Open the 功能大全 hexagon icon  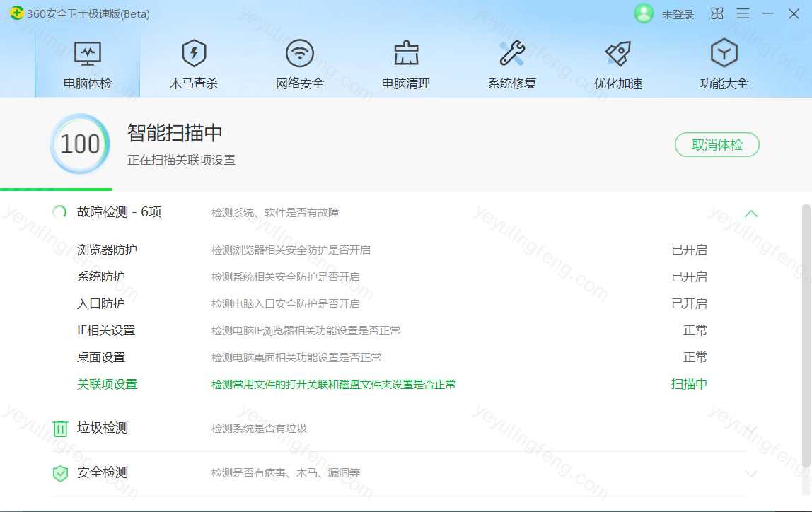pos(724,53)
